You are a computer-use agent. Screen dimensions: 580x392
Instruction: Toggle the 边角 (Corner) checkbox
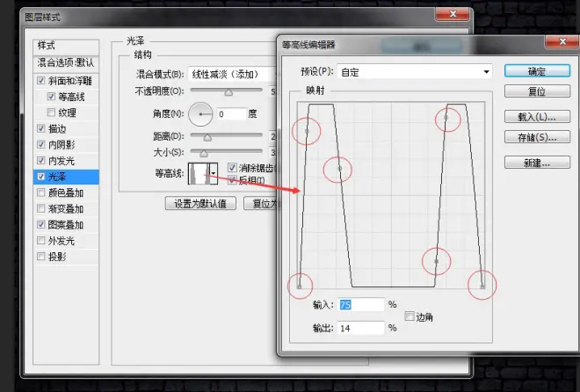[x=410, y=316]
